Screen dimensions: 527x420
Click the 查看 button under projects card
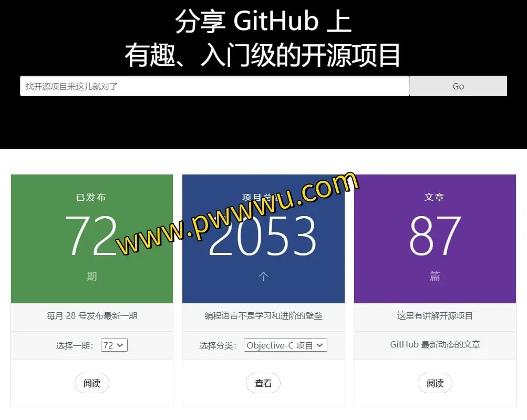pos(263,383)
